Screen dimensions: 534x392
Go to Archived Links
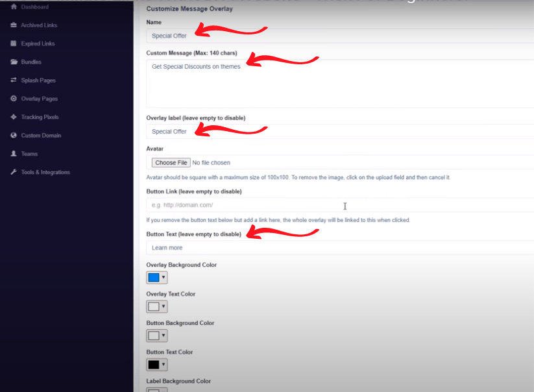pyautogui.click(x=39, y=25)
